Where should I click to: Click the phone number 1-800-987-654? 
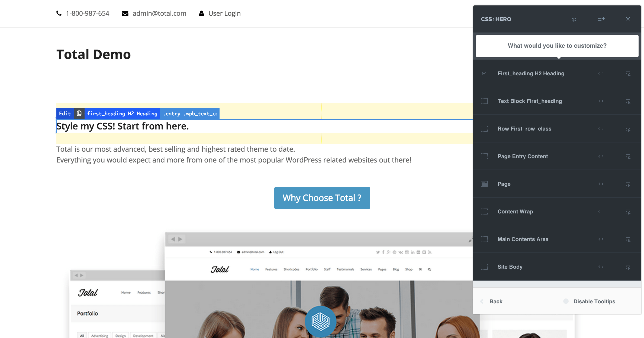(88, 13)
